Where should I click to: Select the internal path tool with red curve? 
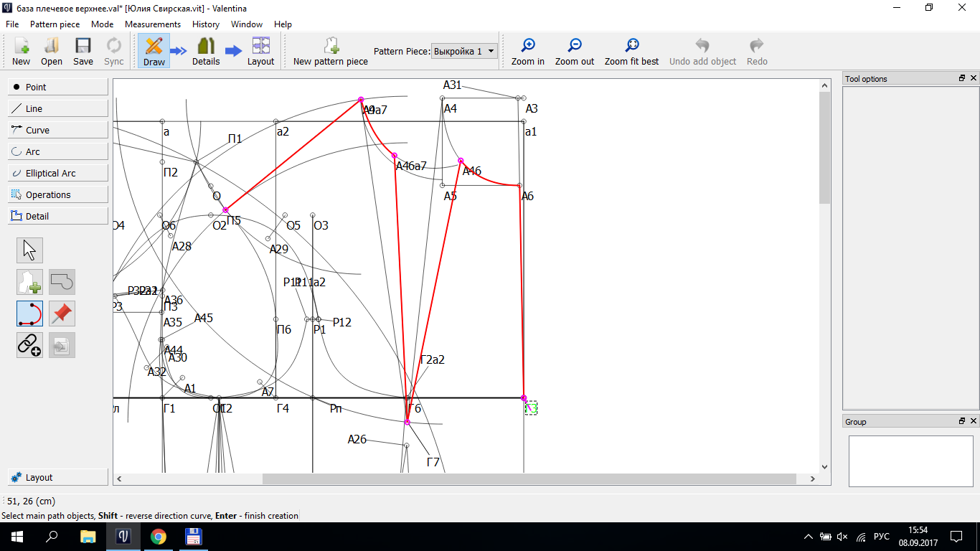coord(29,314)
